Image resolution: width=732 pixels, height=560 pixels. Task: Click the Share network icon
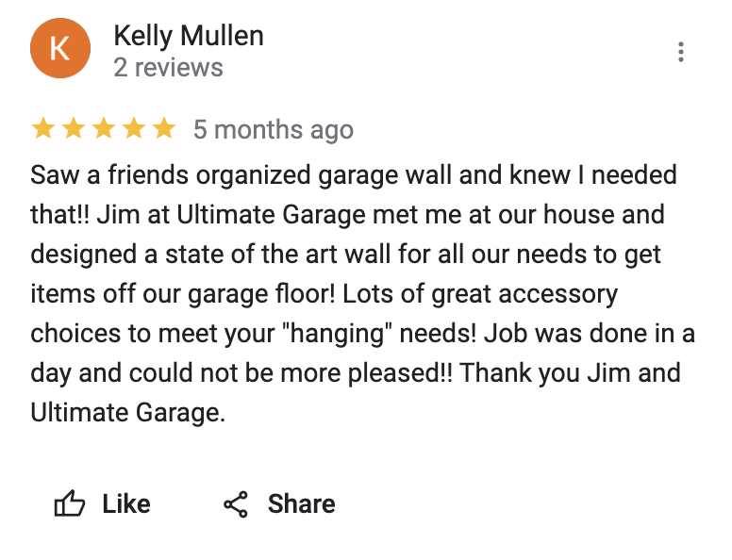pyautogui.click(x=236, y=504)
